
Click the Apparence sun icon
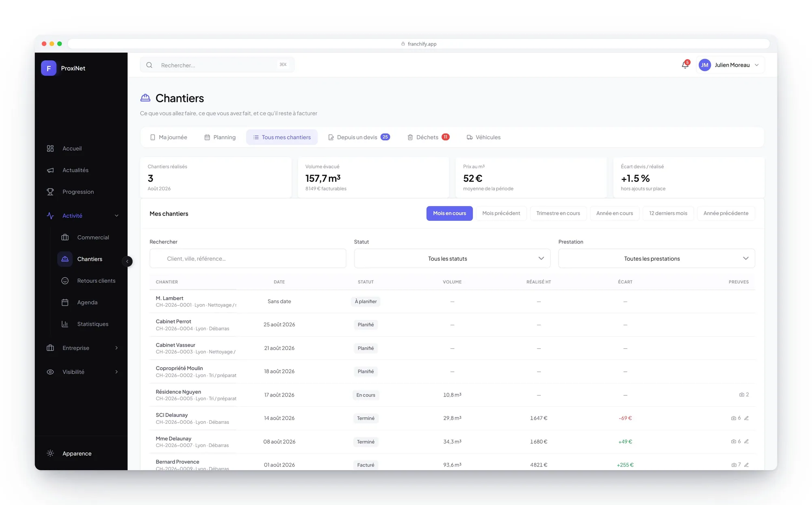[50, 453]
